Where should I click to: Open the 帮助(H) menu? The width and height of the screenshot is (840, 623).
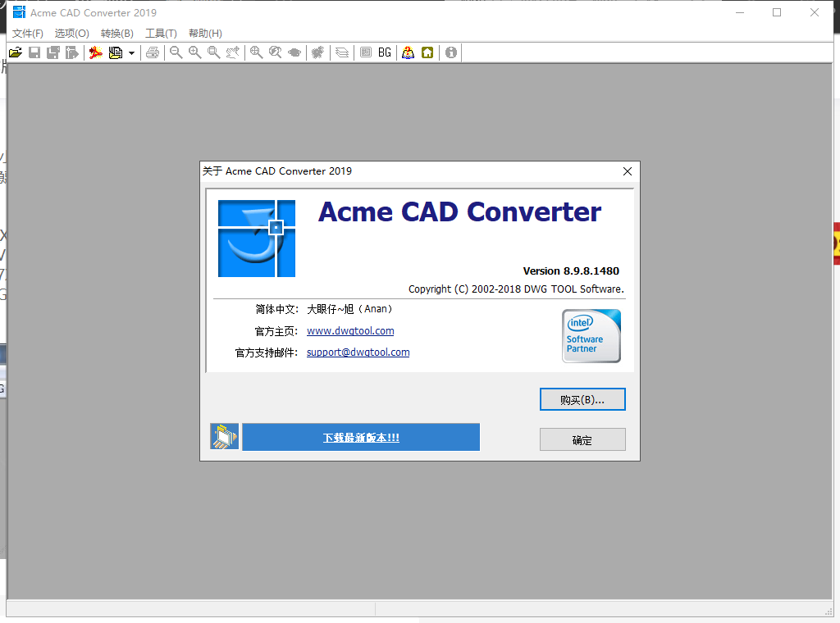(x=205, y=33)
